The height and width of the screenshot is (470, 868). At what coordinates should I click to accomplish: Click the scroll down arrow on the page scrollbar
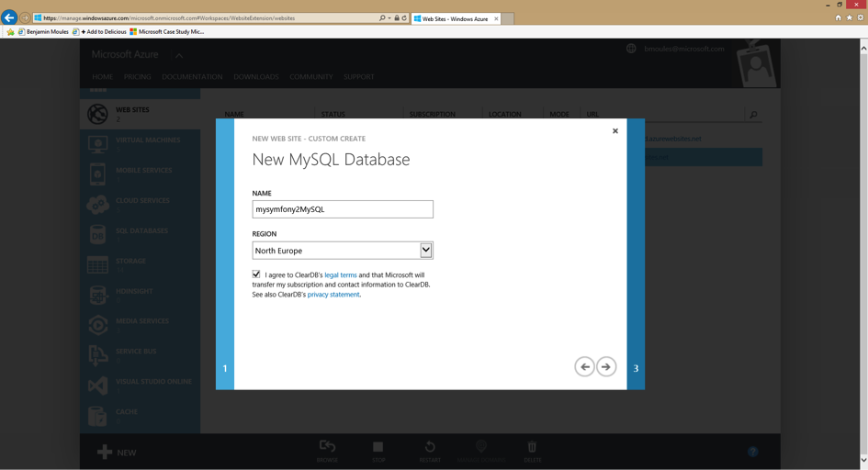click(863, 460)
